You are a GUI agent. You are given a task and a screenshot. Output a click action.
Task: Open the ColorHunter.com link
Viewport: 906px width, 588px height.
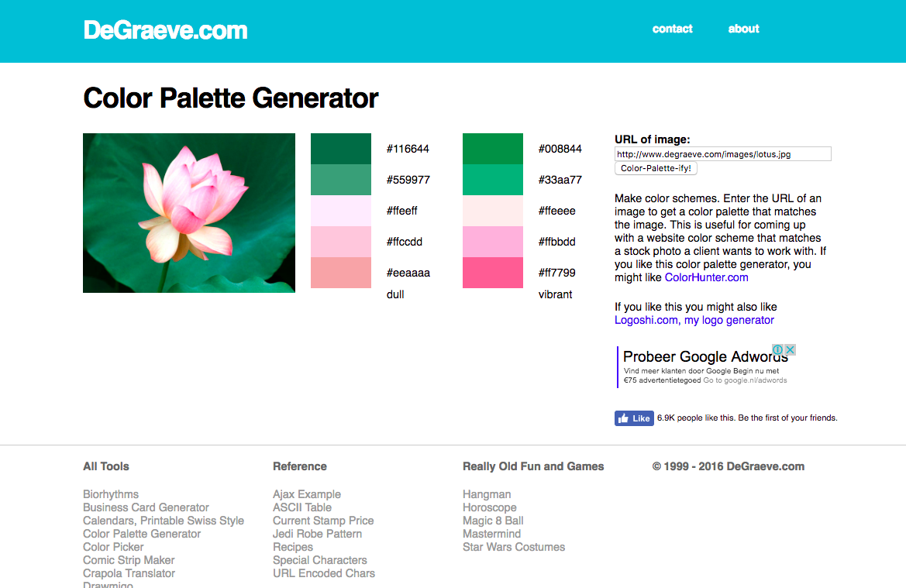tap(706, 277)
